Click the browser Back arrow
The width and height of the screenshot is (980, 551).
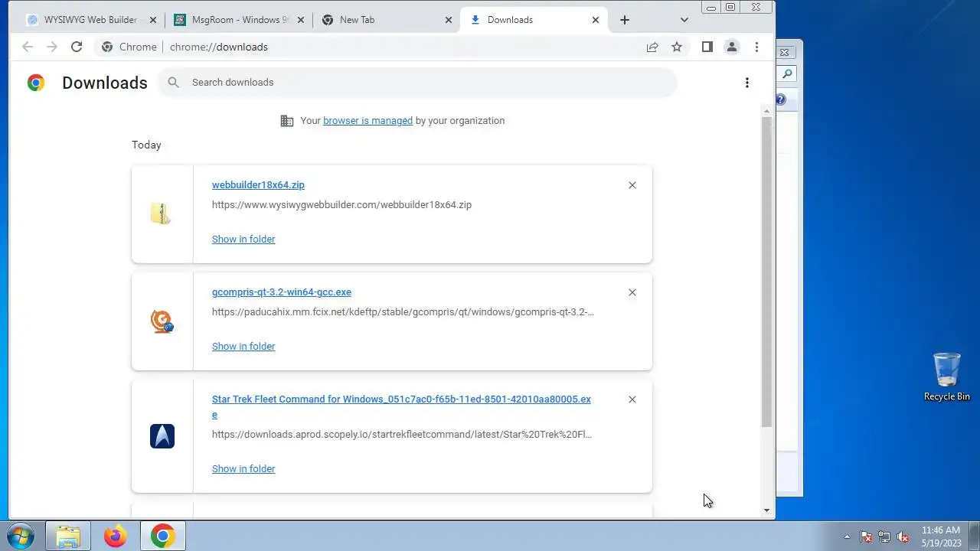click(x=28, y=47)
